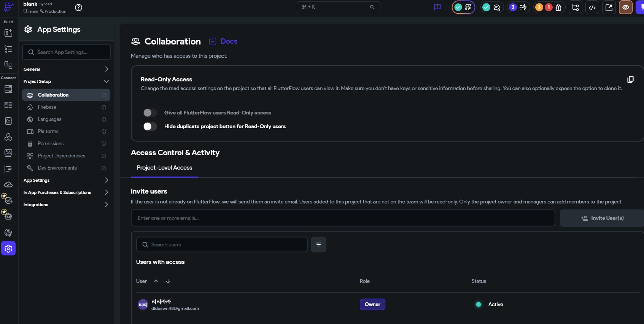Open the Media Assets picture icon
The image size is (644, 324).
tap(8, 153)
